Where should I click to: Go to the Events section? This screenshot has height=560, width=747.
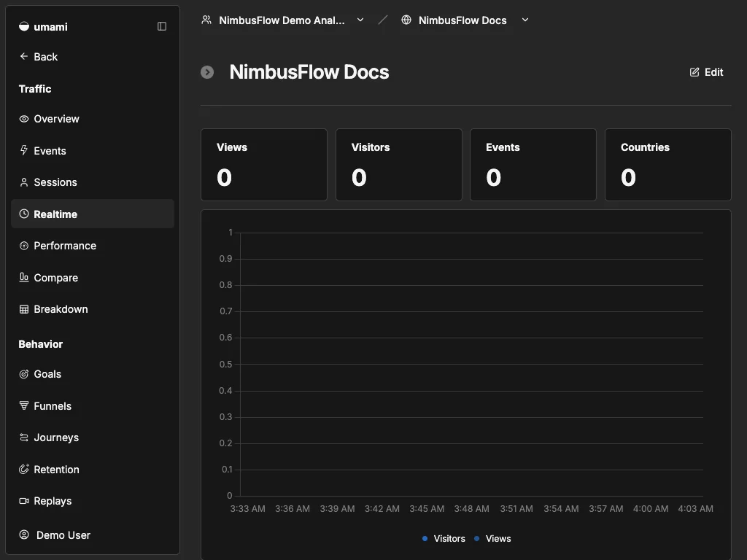(x=93, y=150)
